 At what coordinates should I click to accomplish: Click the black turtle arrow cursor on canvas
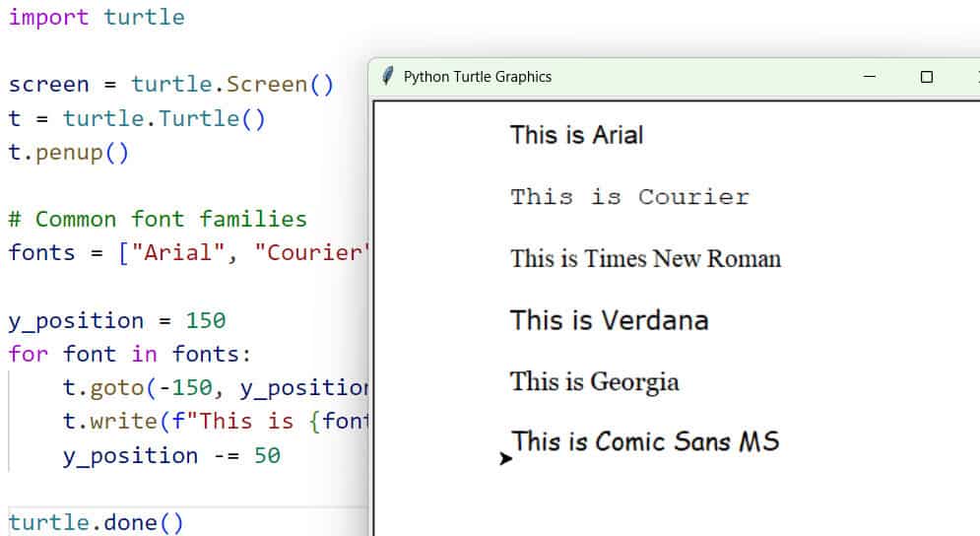coord(506,458)
